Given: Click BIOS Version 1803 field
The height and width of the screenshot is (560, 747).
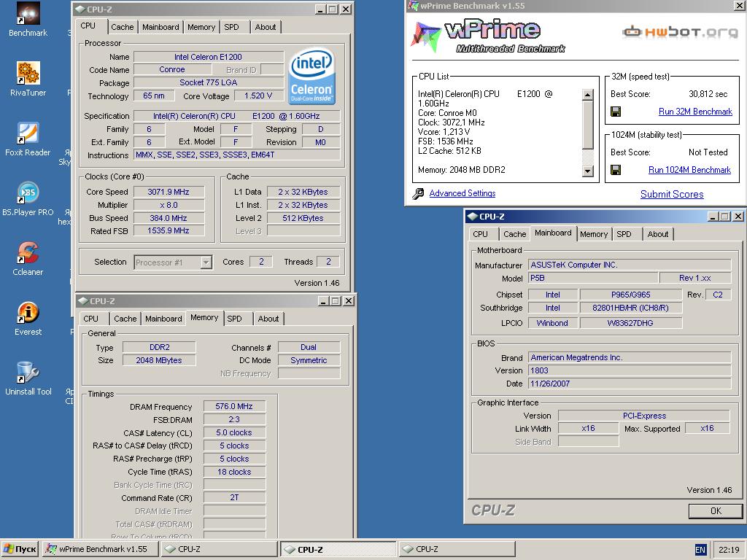Looking at the screenshot, I should tap(630, 370).
